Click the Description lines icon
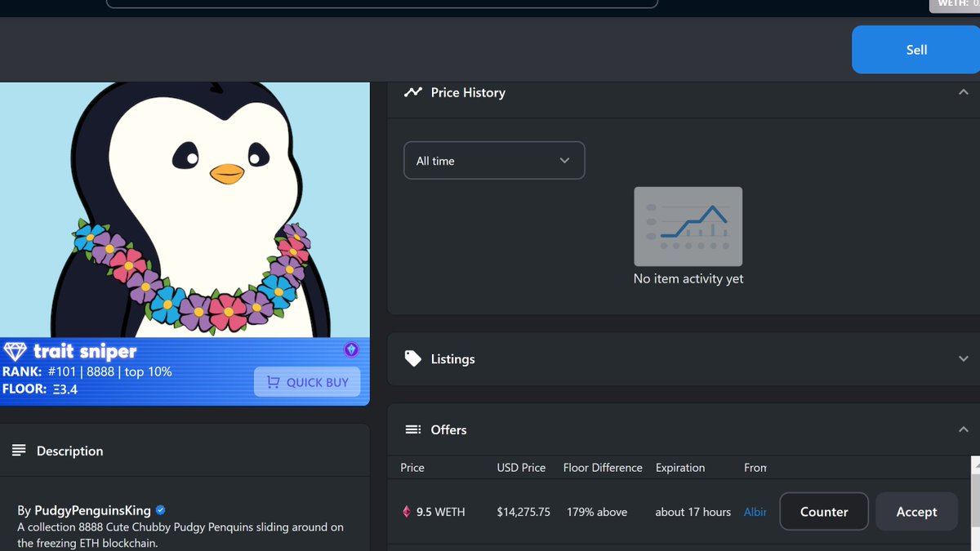The height and width of the screenshot is (551, 980). [x=20, y=451]
